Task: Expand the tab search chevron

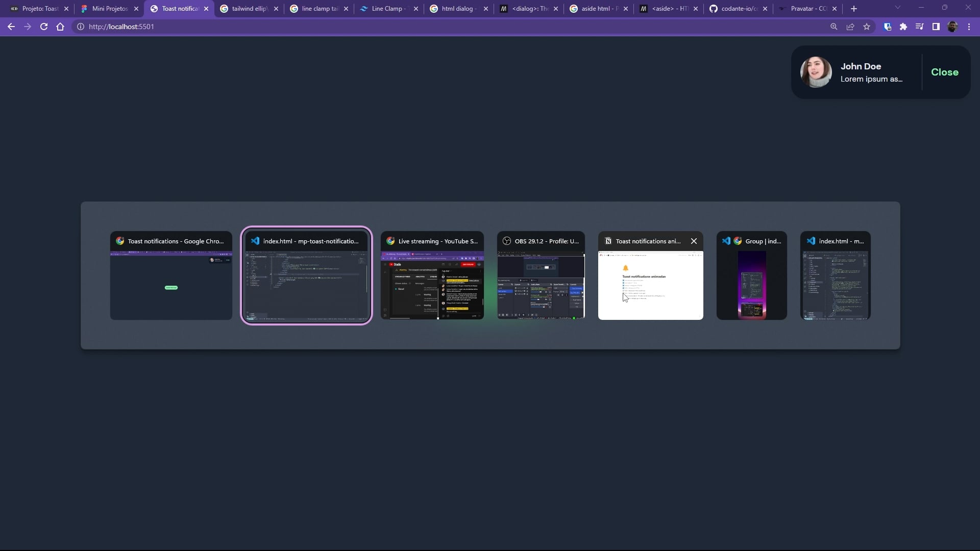Action: point(897,8)
